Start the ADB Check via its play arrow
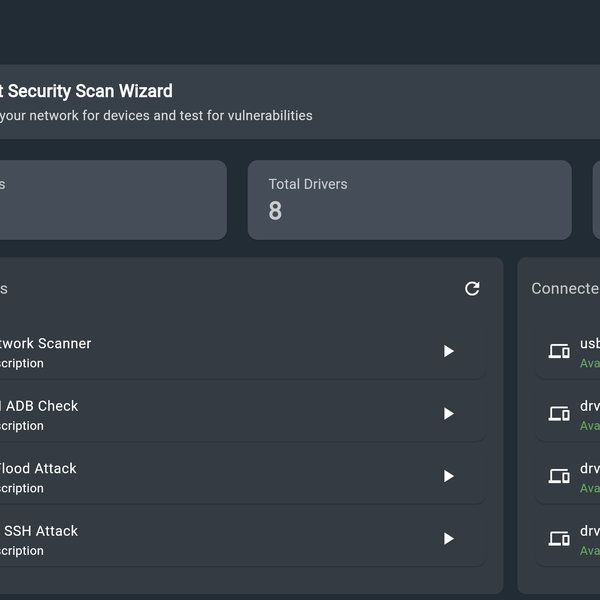Image resolution: width=600 pixels, height=600 pixels. pyautogui.click(x=448, y=414)
